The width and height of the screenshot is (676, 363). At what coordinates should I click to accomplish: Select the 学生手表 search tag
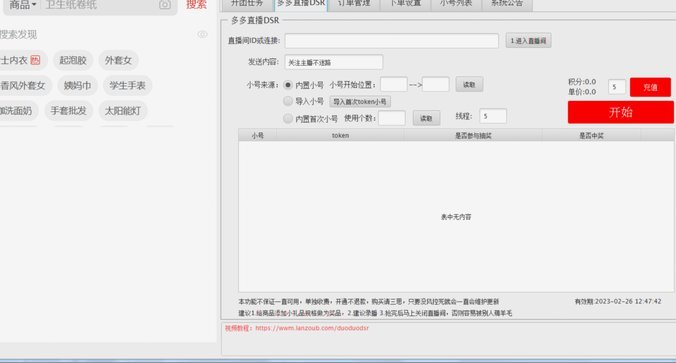[127, 85]
